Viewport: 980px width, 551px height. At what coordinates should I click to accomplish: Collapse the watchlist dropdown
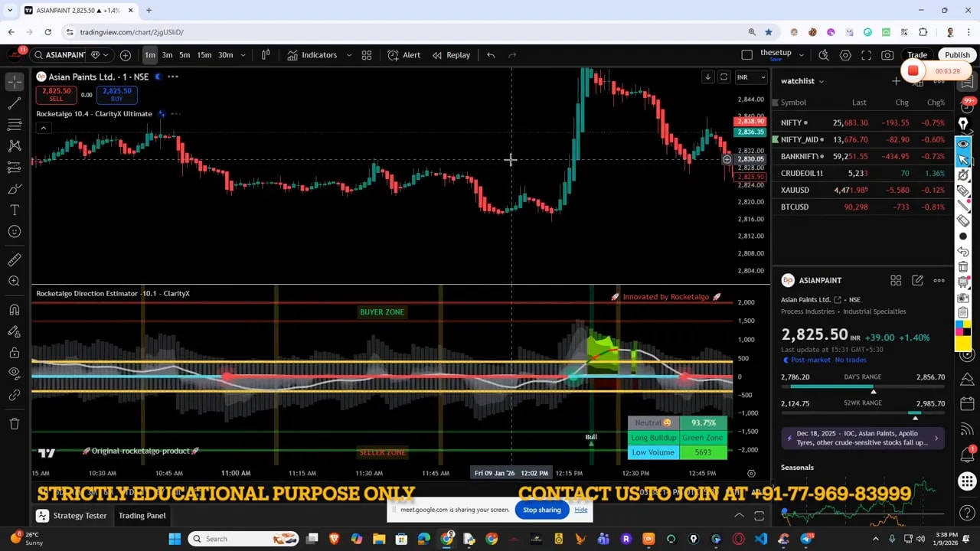coord(822,80)
